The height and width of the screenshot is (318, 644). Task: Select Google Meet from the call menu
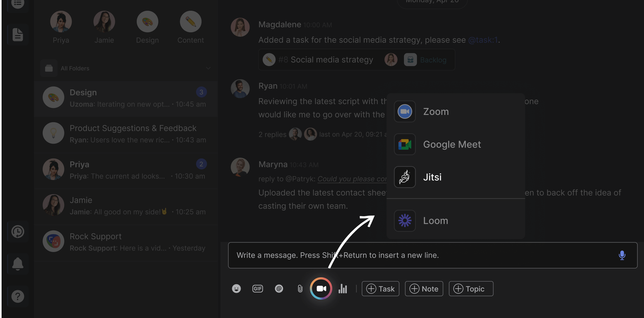point(452,144)
